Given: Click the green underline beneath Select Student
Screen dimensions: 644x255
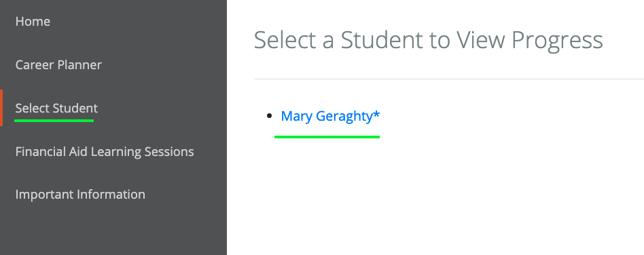Looking at the screenshot, I should (x=54, y=121).
